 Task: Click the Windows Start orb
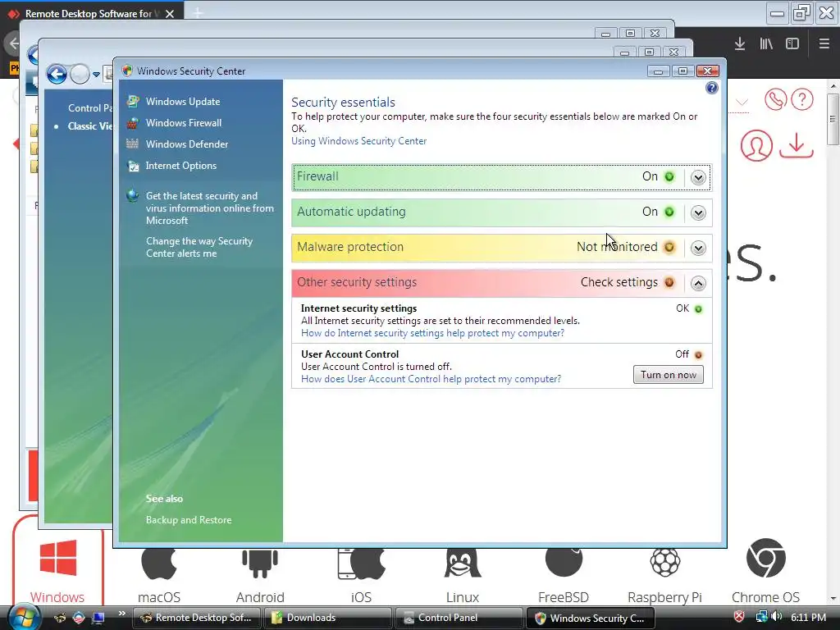point(24,617)
